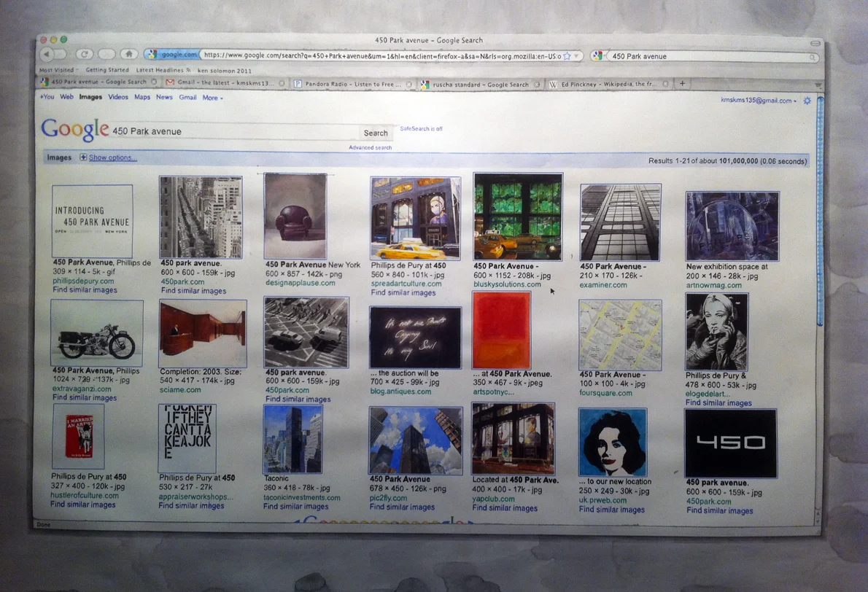Click the browser URL address field
Image resolution: width=868 pixels, height=592 pixels.
pos(382,55)
